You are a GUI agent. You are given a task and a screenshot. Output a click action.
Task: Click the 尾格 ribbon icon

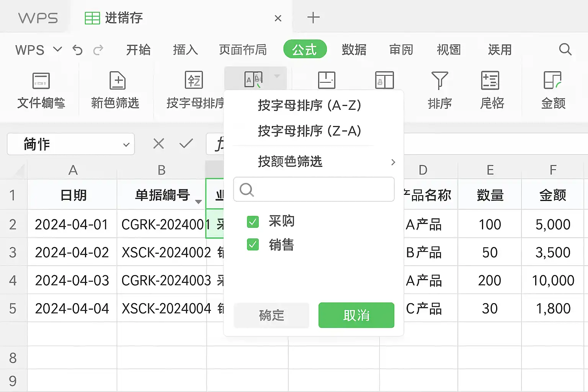tap(490, 81)
